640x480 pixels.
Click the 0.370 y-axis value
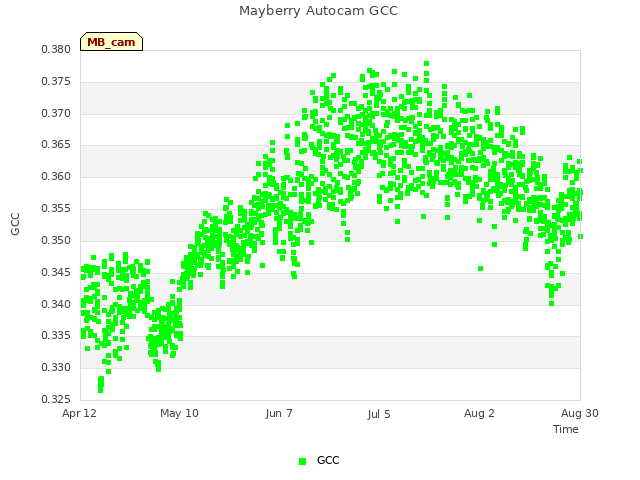[x=56, y=113]
